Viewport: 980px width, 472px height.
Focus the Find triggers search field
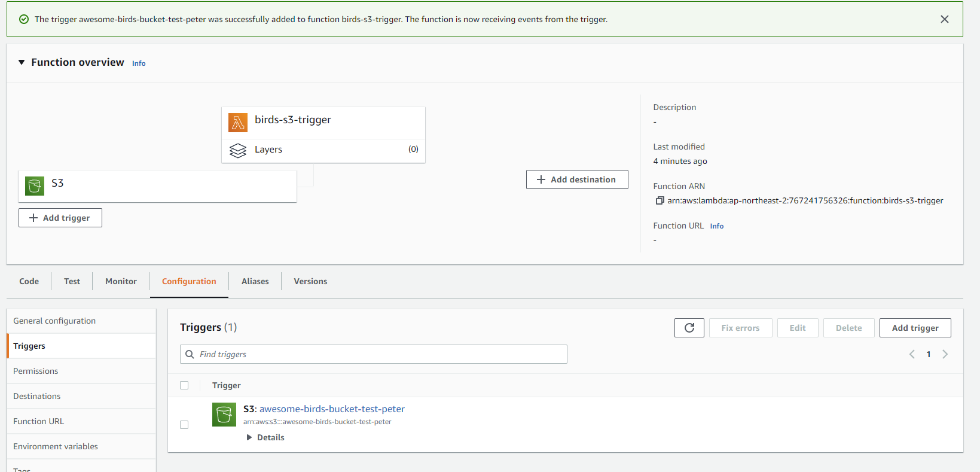(x=374, y=354)
